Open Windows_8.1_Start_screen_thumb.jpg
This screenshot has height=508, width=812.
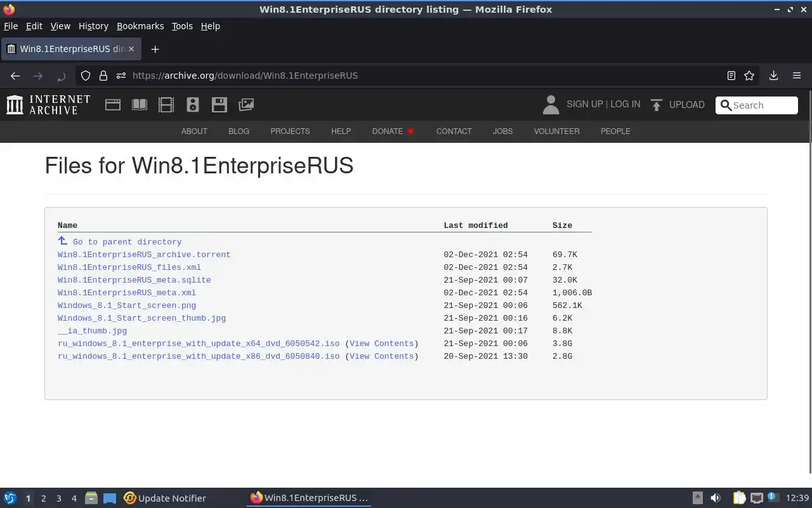[x=141, y=318]
